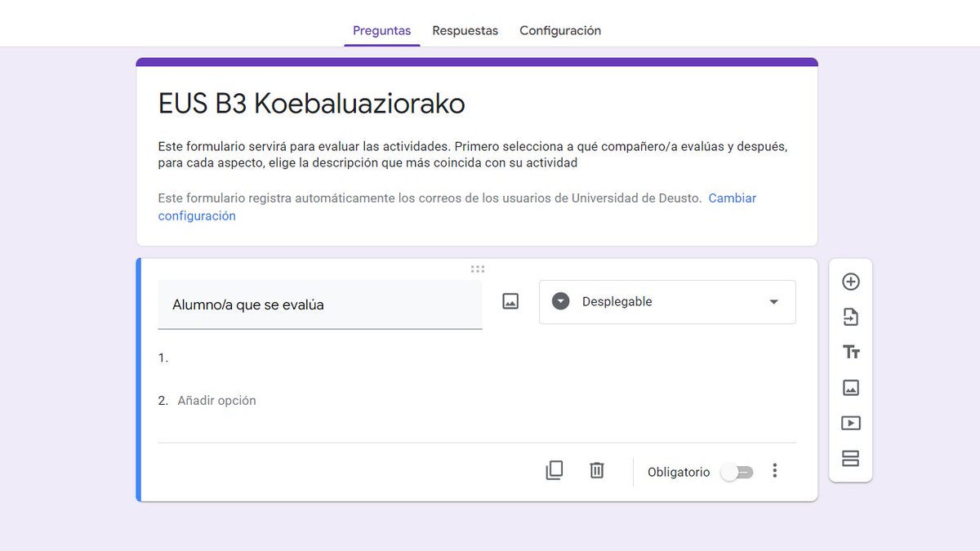Screen dimensions: 980x551
Task: Toggle the Obligatorio switch
Action: pyautogui.click(x=737, y=472)
